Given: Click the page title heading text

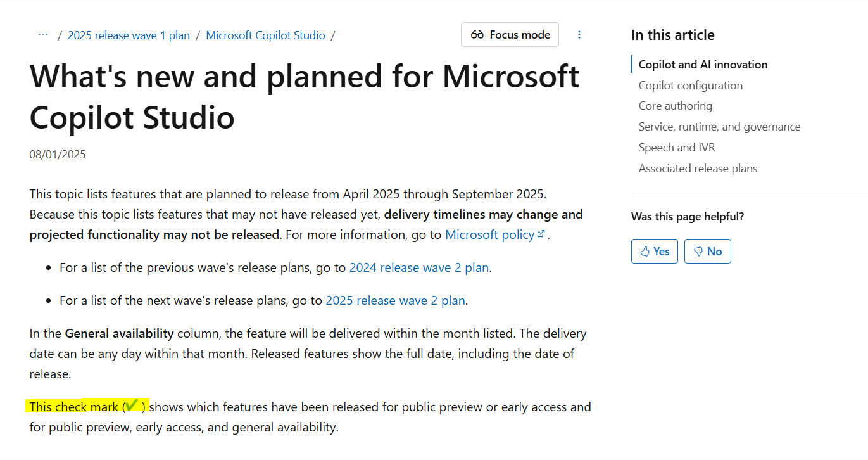Looking at the screenshot, I should (x=305, y=96).
